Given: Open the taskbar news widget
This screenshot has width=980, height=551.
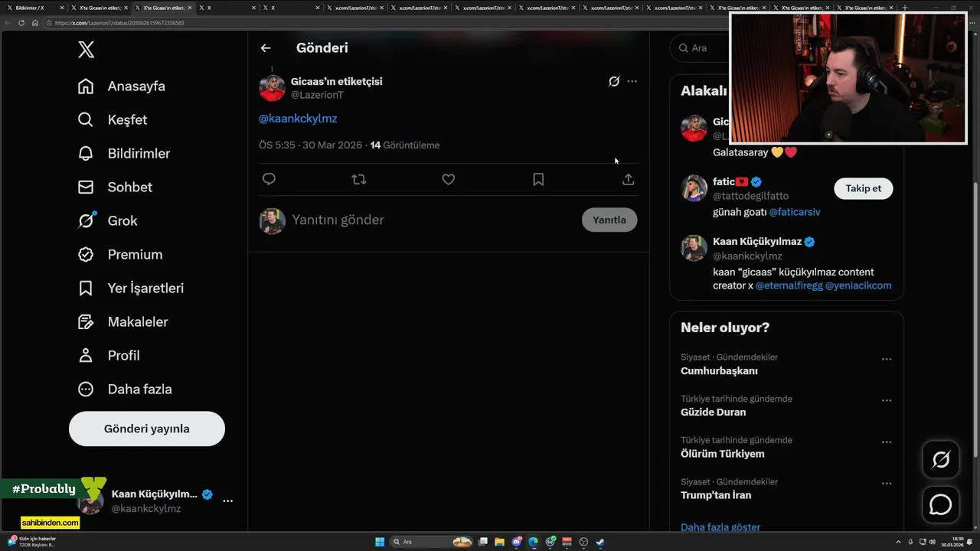Looking at the screenshot, I should [31, 542].
